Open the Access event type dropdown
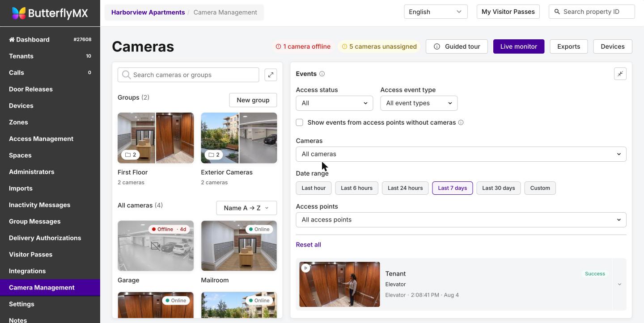The height and width of the screenshot is (323, 644). point(419,103)
